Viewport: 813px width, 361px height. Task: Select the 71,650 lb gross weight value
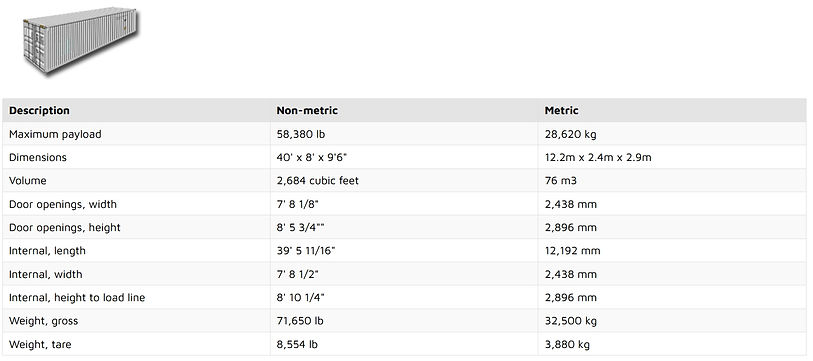coord(300,321)
